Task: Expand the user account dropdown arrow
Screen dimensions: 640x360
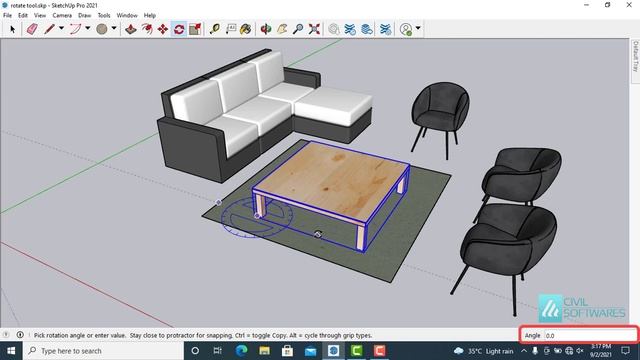Action: [x=418, y=28]
